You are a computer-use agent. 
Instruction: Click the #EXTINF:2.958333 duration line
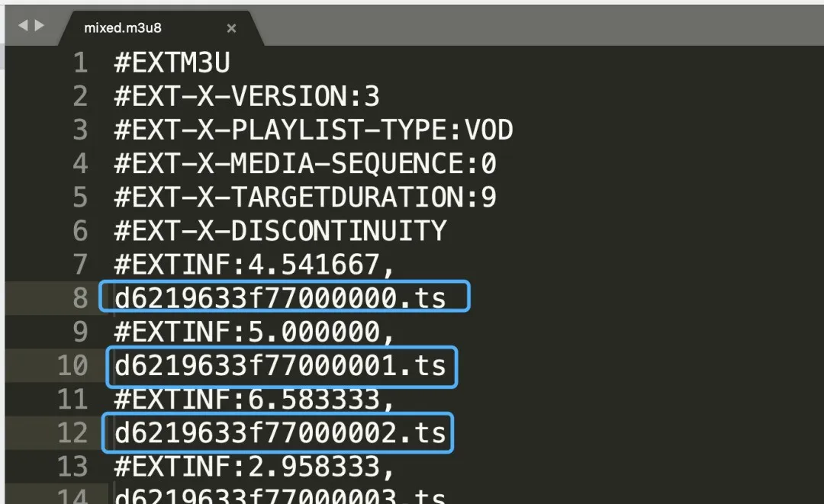pyautogui.click(x=256, y=466)
